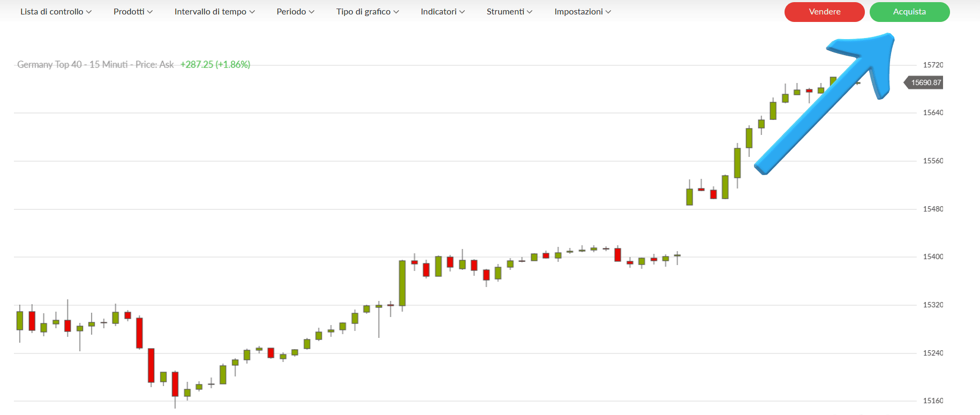Open the Strumenti menu
Viewport: 980px width, 415px height.
click(x=509, y=12)
